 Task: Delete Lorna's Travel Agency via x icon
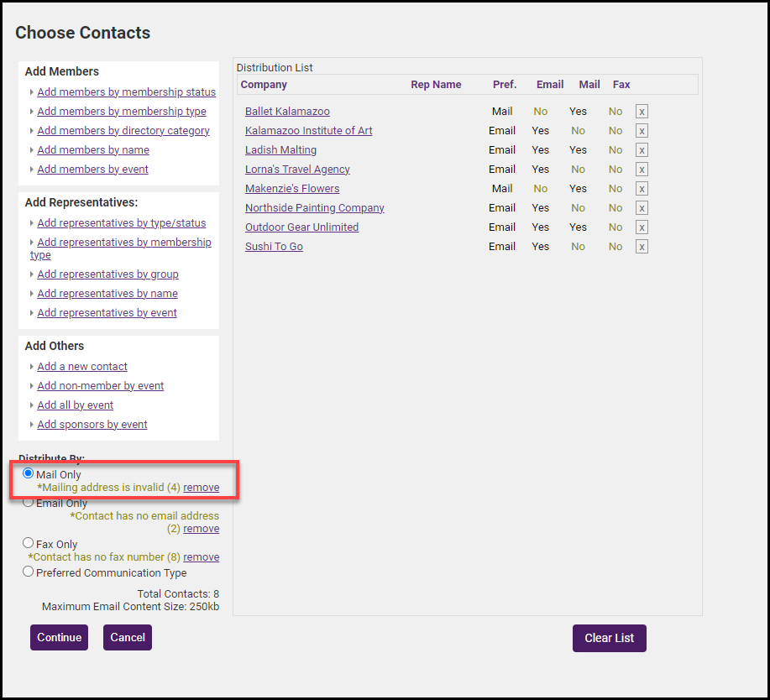[642, 170]
